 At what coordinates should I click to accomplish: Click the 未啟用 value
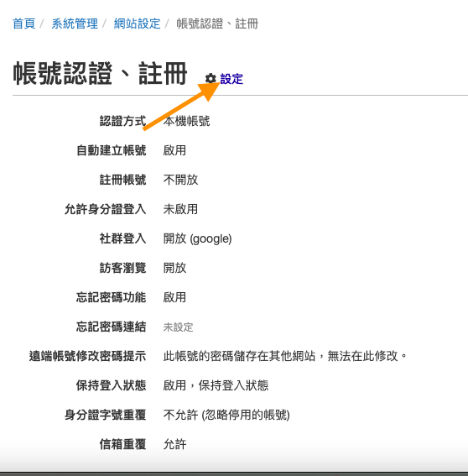pyautogui.click(x=180, y=209)
